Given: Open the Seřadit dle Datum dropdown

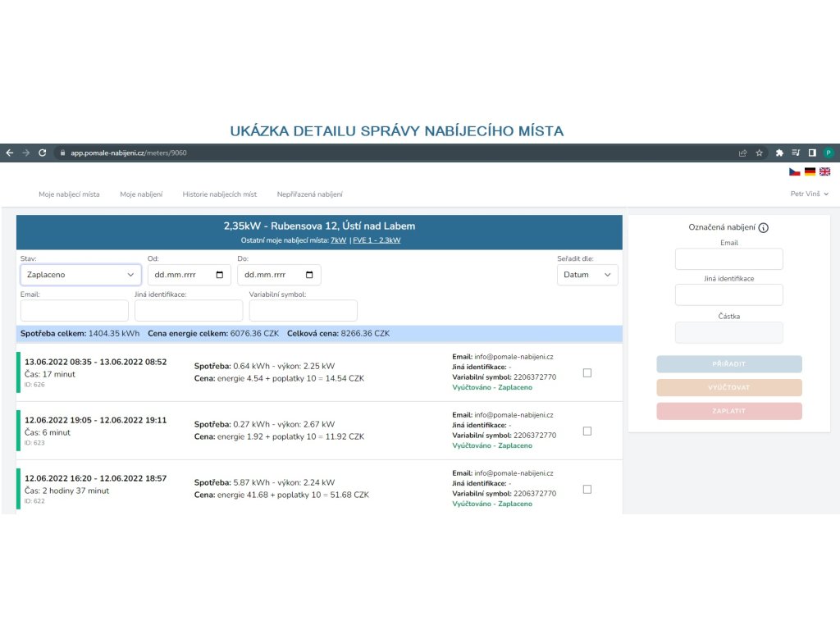Looking at the screenshot, I should [x=587, y=275].
